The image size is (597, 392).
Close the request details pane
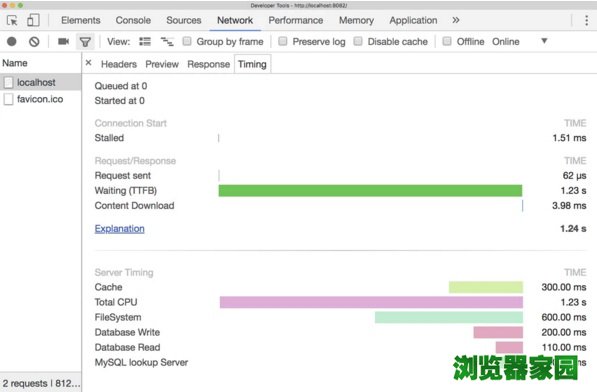(88, 63)
